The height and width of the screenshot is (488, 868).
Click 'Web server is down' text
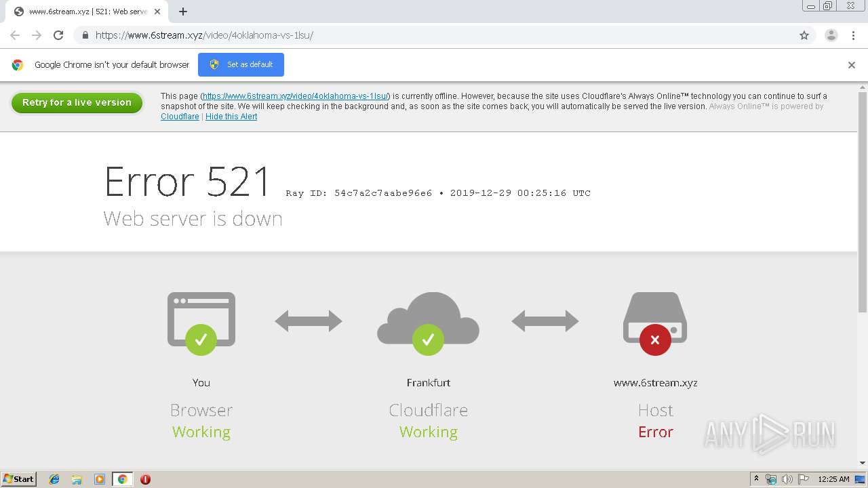[193, 219]
